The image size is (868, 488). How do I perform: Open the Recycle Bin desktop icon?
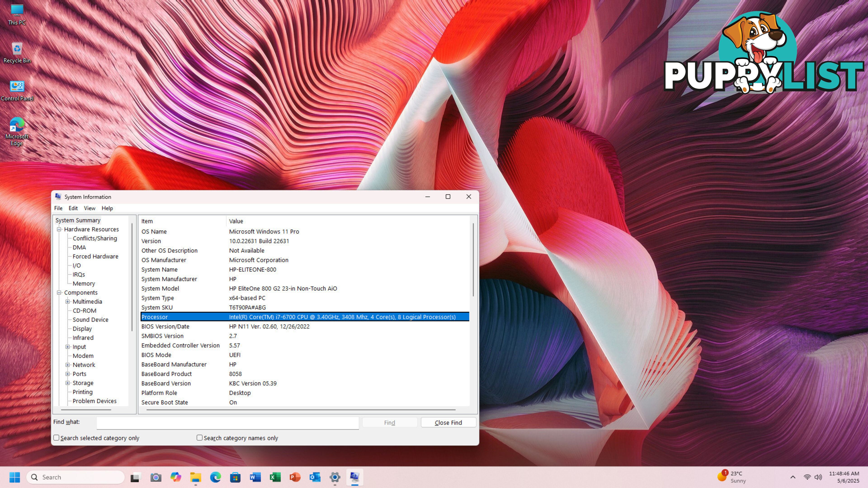coord(17,53)
